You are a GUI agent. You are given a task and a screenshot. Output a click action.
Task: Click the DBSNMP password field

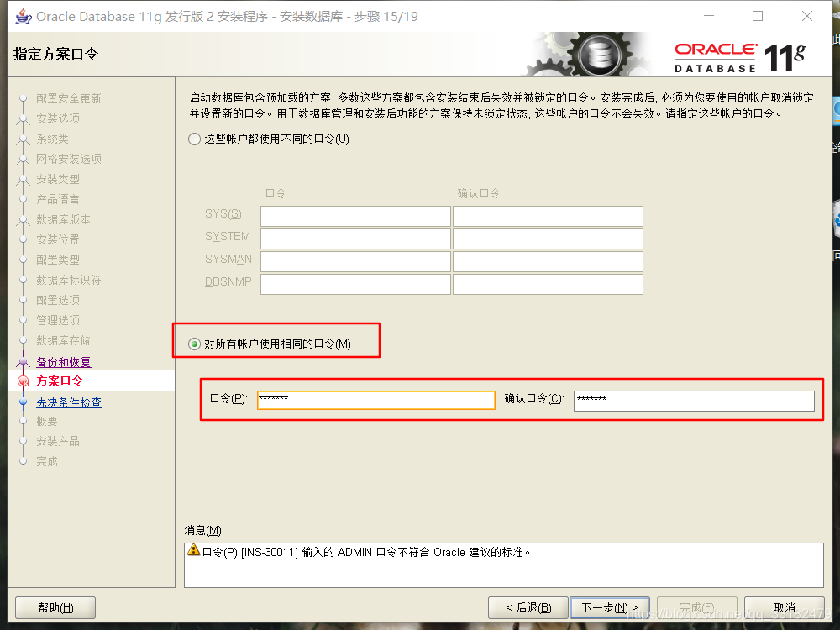click(355, 285)
